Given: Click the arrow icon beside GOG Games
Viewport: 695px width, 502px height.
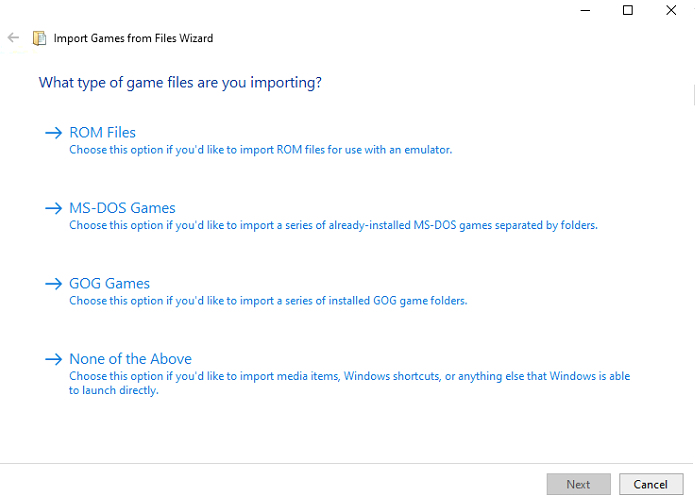Looking at the screenshot, I should (54, 284).
